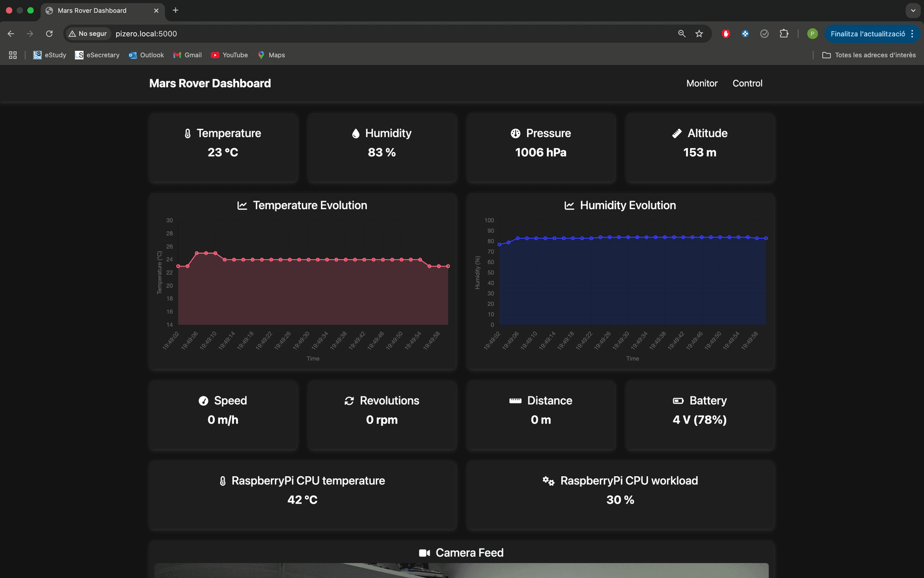This screenshot has width=924, height=578.
Task: Click the Mars Rover Dashboard title
Action: (x=210, y=83)
